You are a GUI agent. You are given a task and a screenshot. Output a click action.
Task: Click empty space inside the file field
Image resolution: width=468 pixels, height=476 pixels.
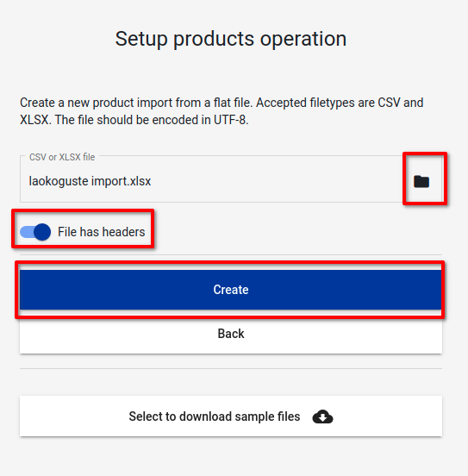273,182
